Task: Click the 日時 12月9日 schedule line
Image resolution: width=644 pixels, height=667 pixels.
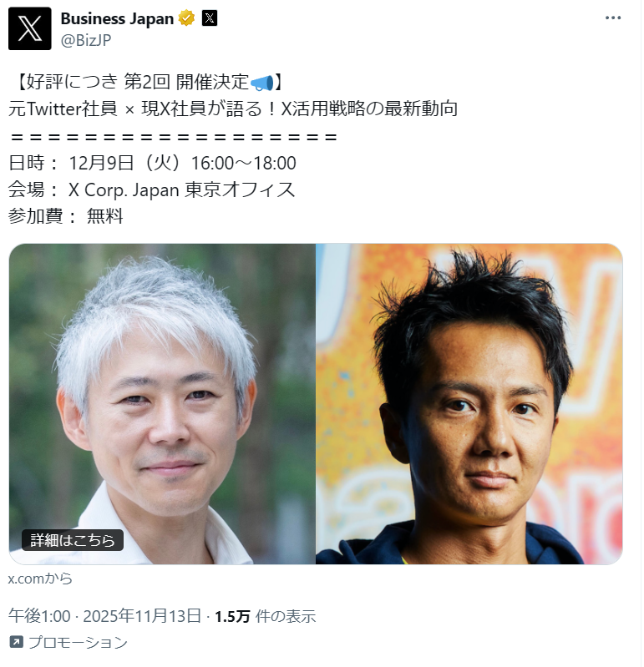Action: [x=152, y=163]
